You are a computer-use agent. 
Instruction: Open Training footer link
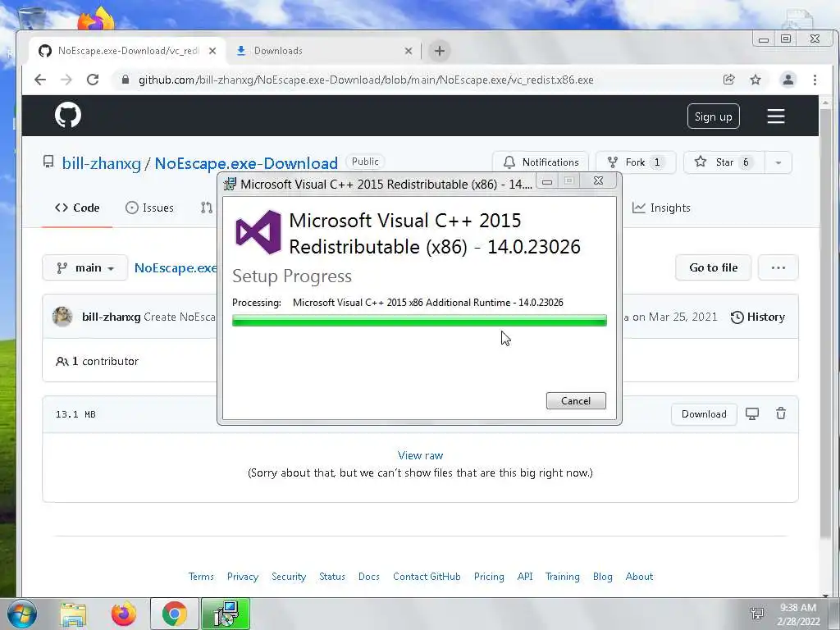563,577
